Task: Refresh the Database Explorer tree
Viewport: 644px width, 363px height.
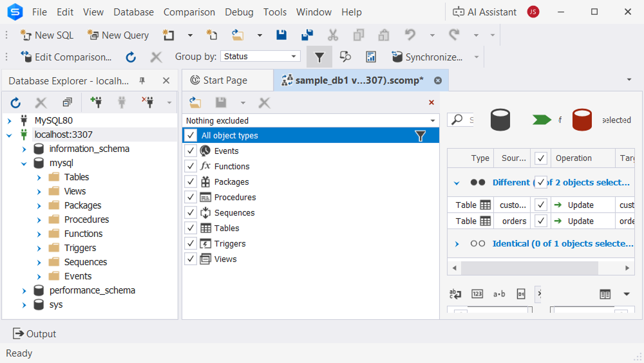Action: [x=16, y=102]
